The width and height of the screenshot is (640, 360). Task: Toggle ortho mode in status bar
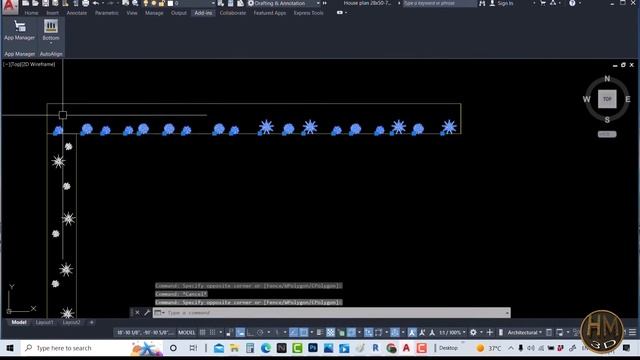[250, 333]
